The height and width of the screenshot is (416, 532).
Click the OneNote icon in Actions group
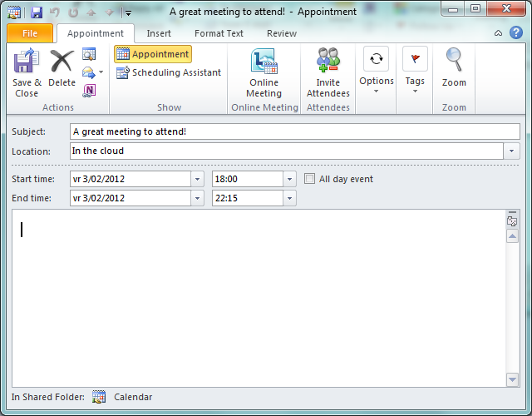tap(89, 90)
